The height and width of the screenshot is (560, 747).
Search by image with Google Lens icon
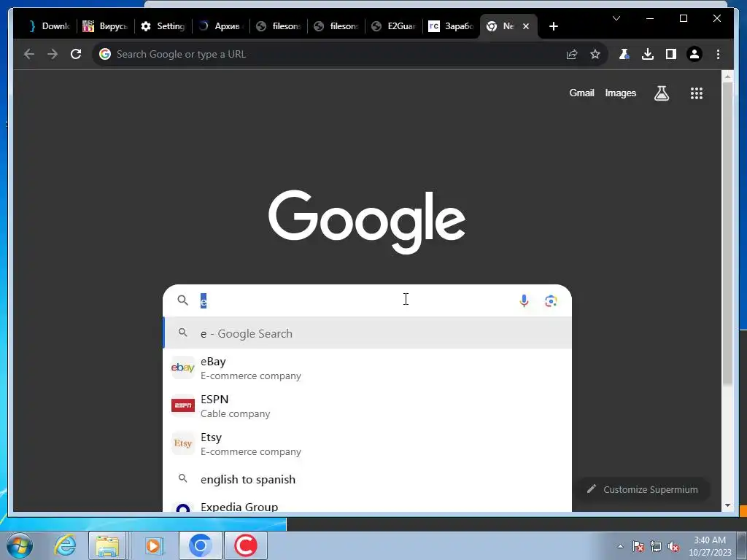point(551,300)
